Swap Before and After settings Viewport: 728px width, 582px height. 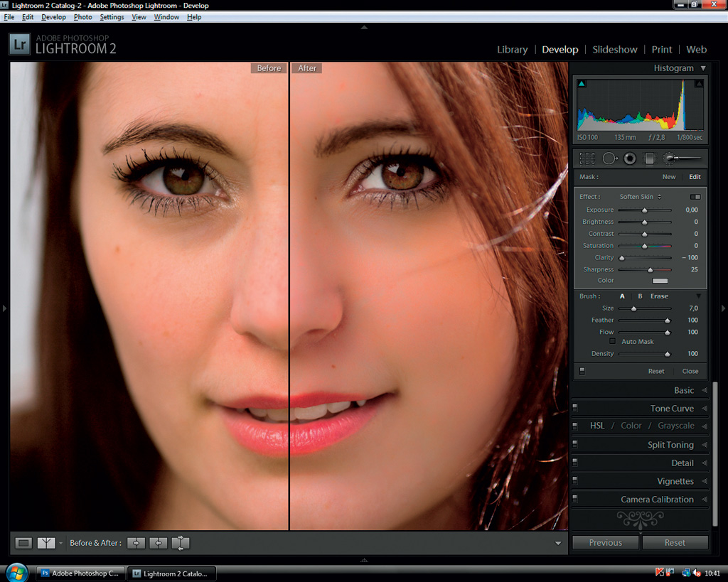tap(181, 543)
